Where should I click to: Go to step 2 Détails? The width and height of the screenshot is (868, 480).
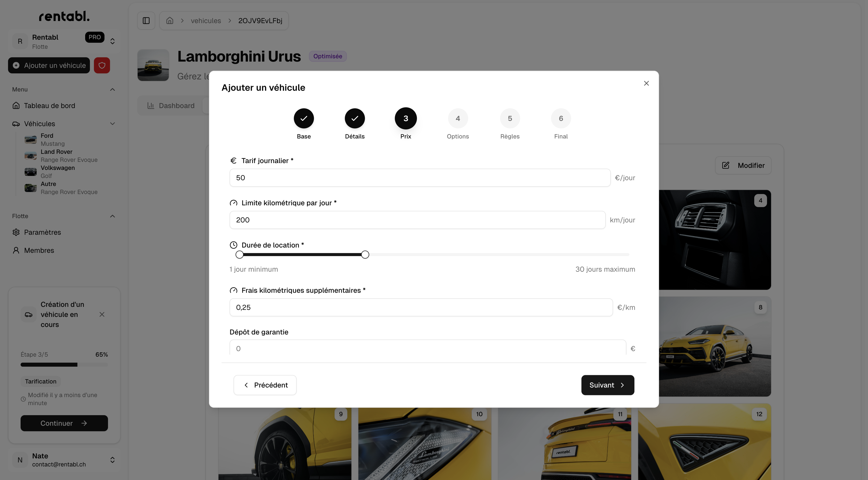[354, 118]
